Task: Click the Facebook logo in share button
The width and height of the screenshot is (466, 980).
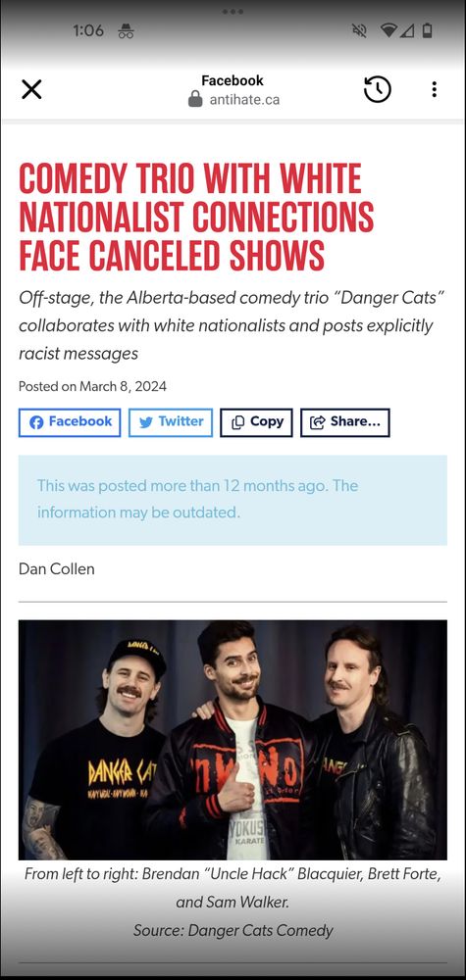Action: tap(36, 422)
